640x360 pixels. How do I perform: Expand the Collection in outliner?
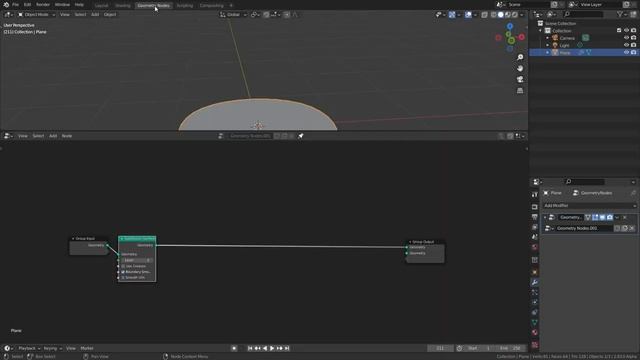click(540, 31)
